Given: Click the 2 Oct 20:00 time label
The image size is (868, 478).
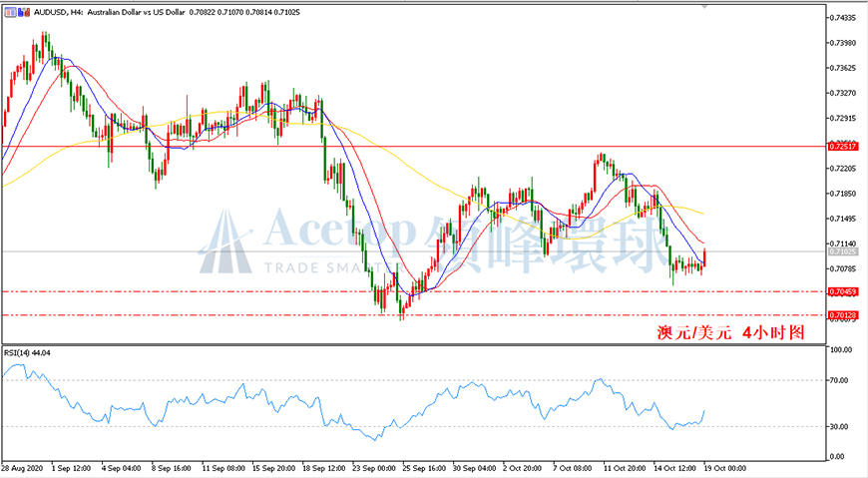Looking at the screenshot, I should 522,469.
